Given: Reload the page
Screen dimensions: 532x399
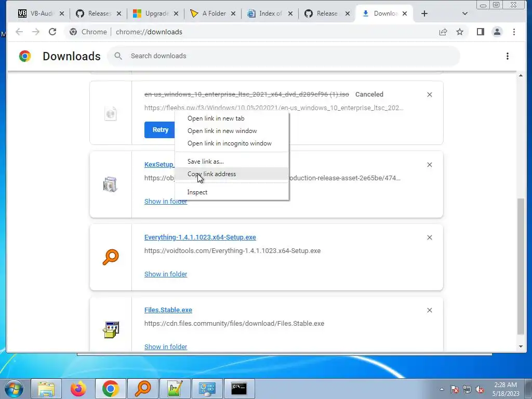Looking at the screenshot, I should point(52,32).
